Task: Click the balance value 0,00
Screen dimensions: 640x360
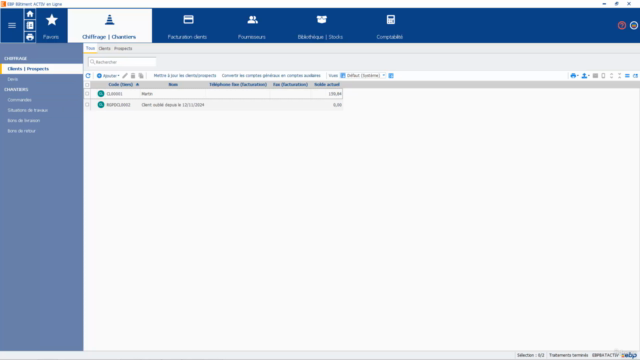Action: (337, 105)
